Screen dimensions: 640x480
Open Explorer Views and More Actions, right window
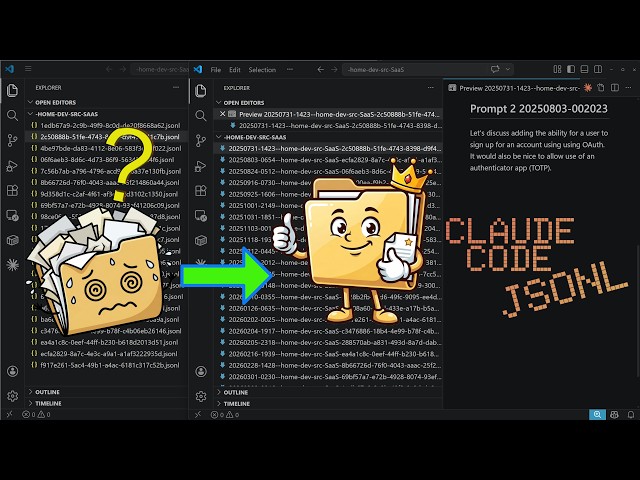[431, 88]
